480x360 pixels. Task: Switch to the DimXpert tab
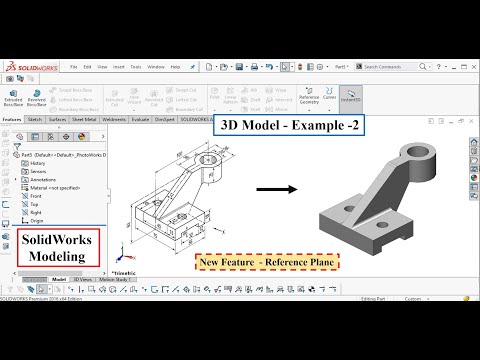tap(165, 119)
